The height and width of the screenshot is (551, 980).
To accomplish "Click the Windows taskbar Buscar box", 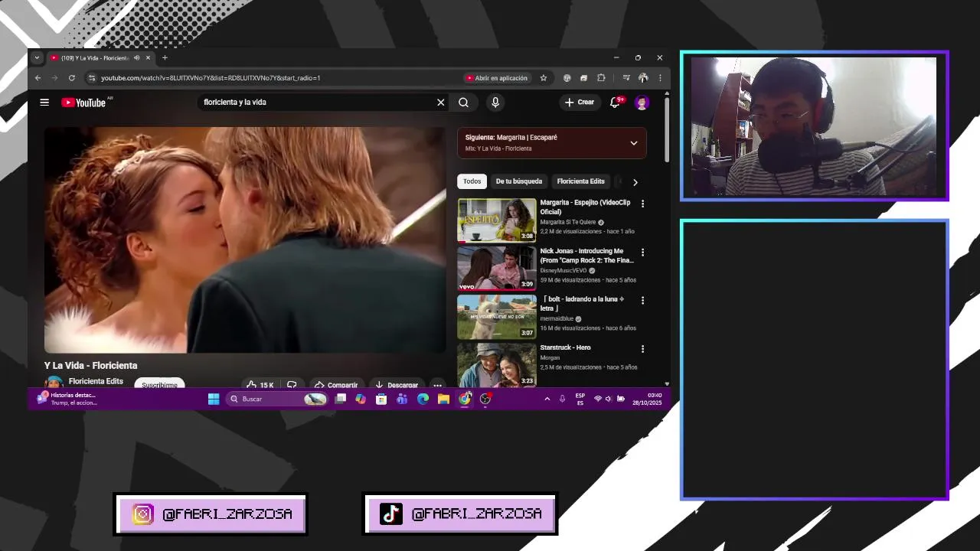I will [277, 399].
